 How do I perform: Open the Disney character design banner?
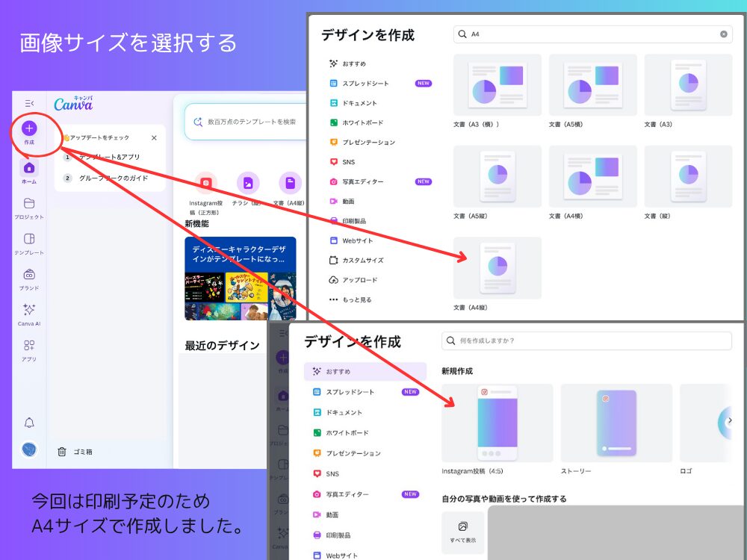[x=240, y=278]
